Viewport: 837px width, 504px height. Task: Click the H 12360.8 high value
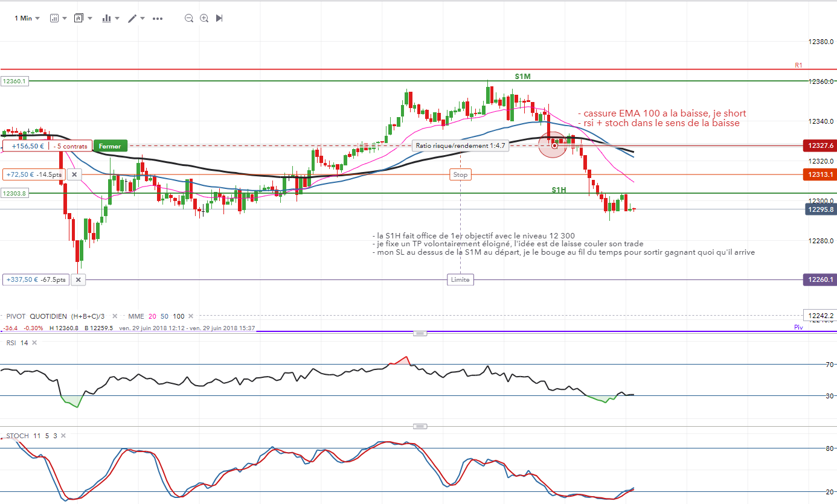pos(65,328)
